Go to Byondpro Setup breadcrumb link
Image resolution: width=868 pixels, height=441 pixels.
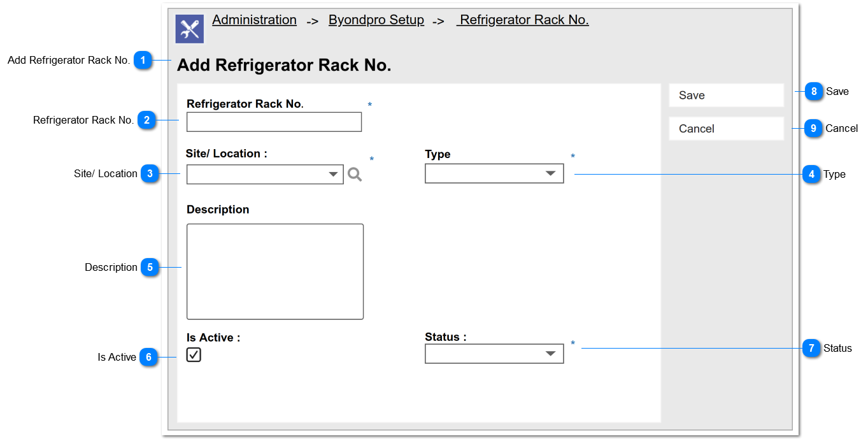click(x=376, y=20)
